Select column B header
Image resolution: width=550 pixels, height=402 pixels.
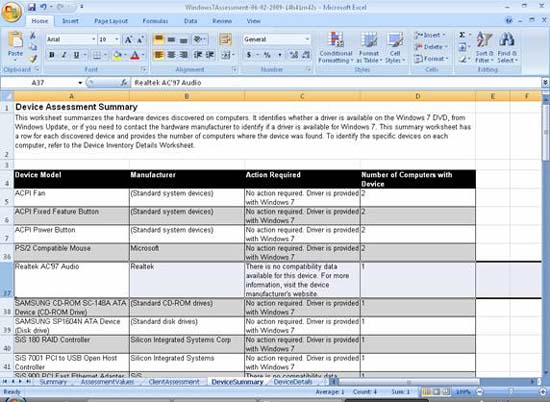(x=187, y=96)
